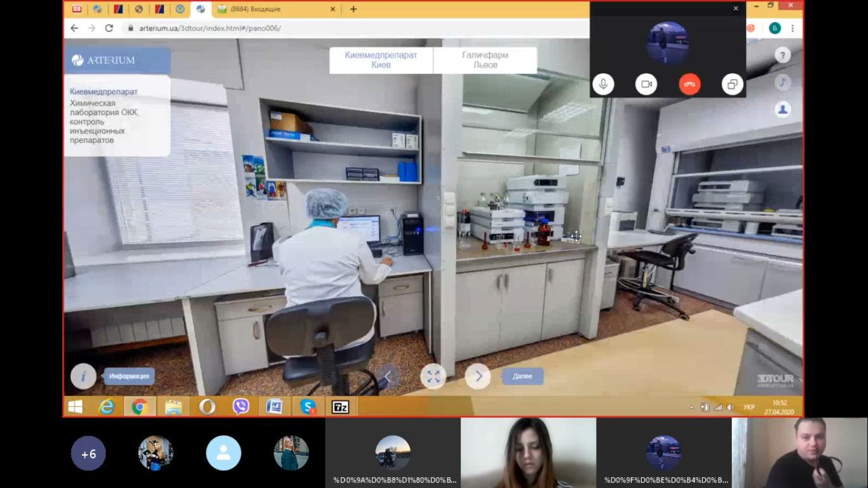Go to next panorama arrow
Viewport: 868px width, 488px height.
tap(478, 376)
